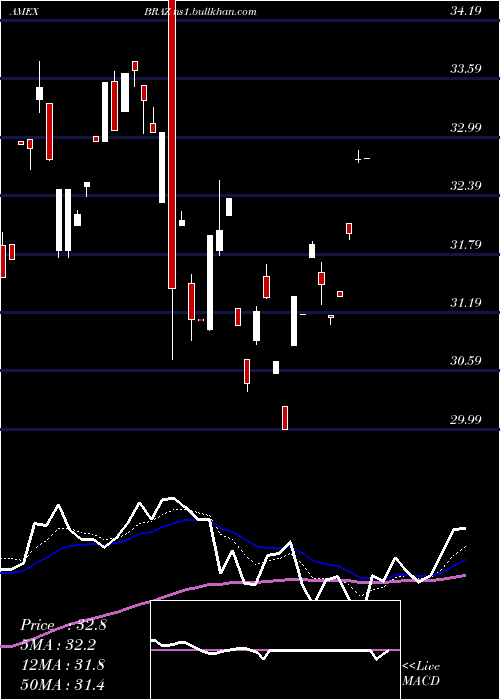Click the lowest red candle near 29.99

tap(285, 418)
